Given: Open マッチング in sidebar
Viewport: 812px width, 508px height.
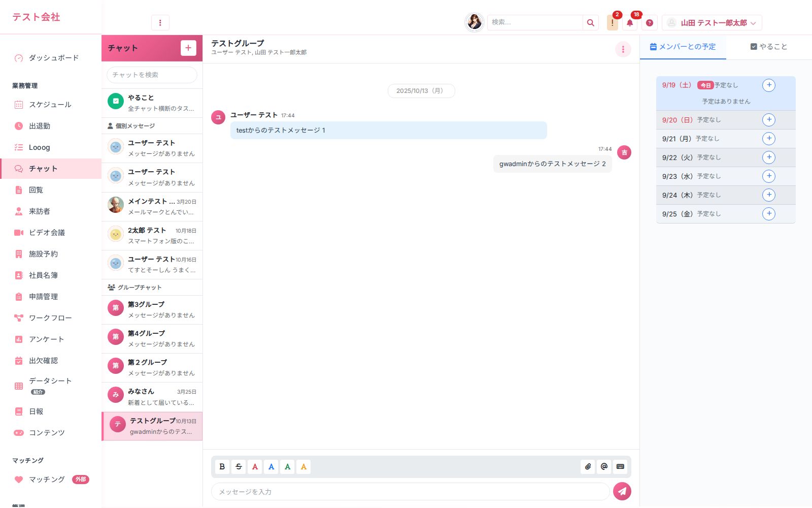Looking at the screenshot, I should [x=51, y=480].
